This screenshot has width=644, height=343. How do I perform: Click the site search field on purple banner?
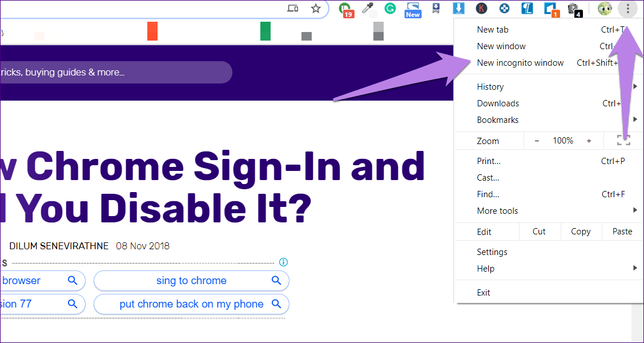[116, 73]
